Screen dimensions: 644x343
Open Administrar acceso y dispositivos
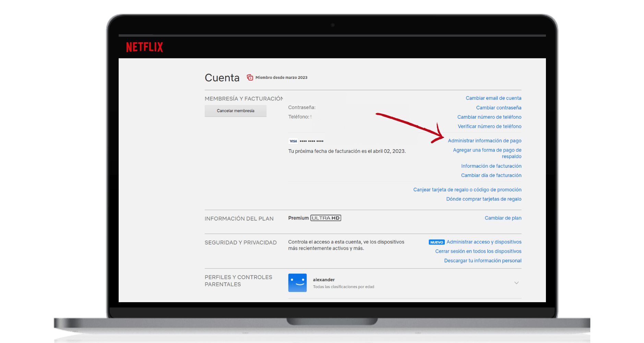(484, 242)
